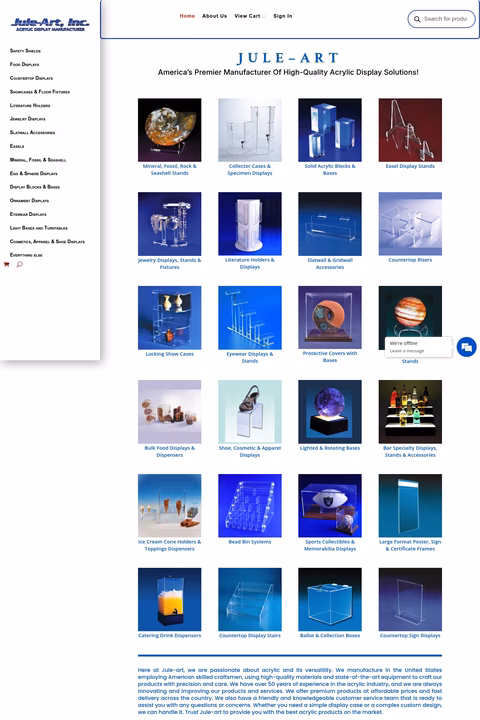The width and height of the screenshot is (480, 720).
Task: Open the Locking Show Cases thumbnail
Action: pyautogui.click(x=169, y=318)
